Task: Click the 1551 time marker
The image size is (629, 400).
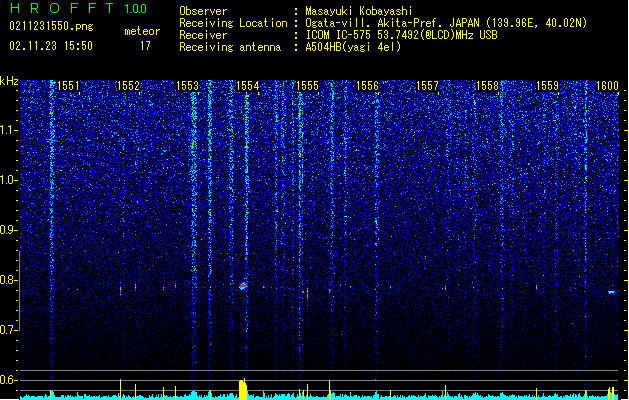Action: tap(69, 86)
